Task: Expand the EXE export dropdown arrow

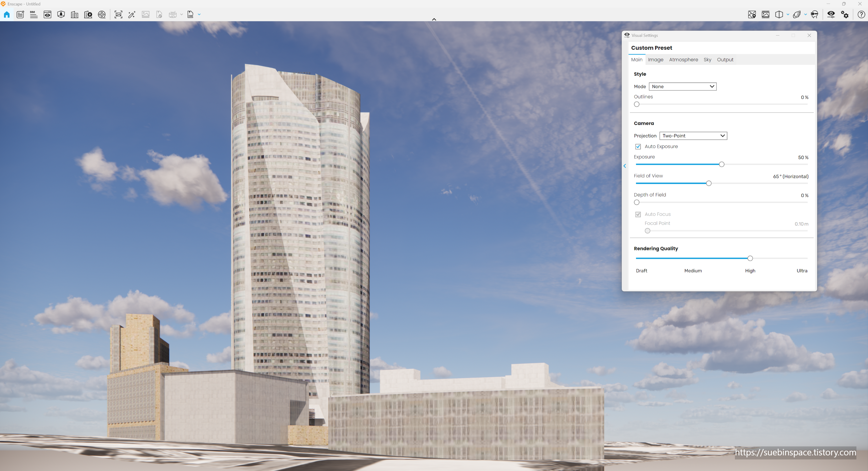Action: coord(199,14)
